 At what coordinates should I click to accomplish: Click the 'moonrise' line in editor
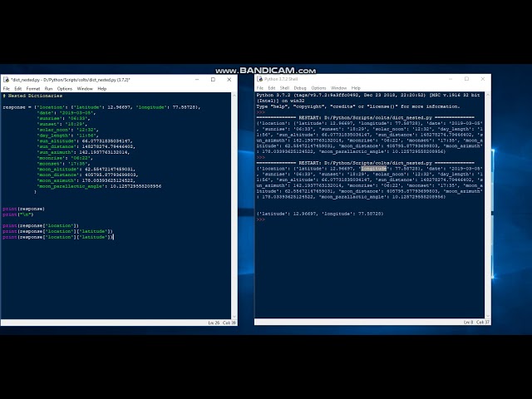(x=65, y=158)
